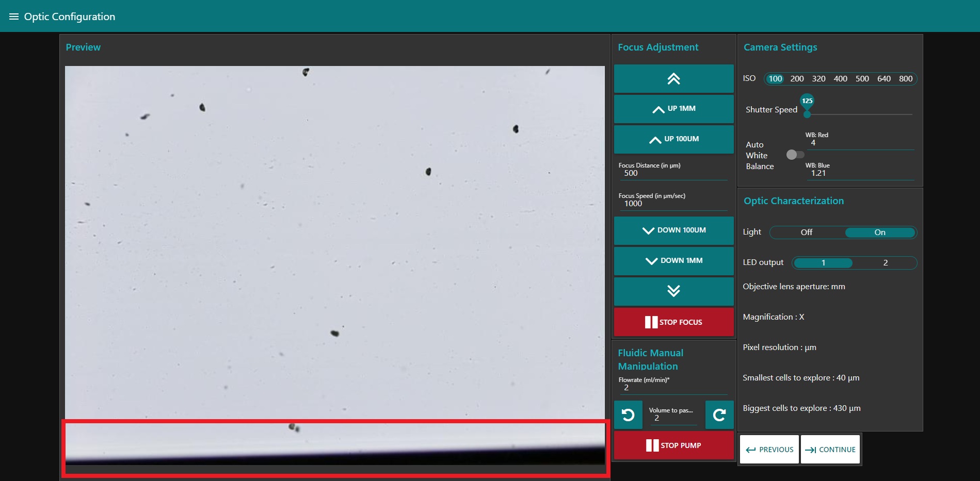Image resolution: width=980 pixels, height=481 pixels.
Task: Stop the focus movement
Action: click(x=673, y=322)
